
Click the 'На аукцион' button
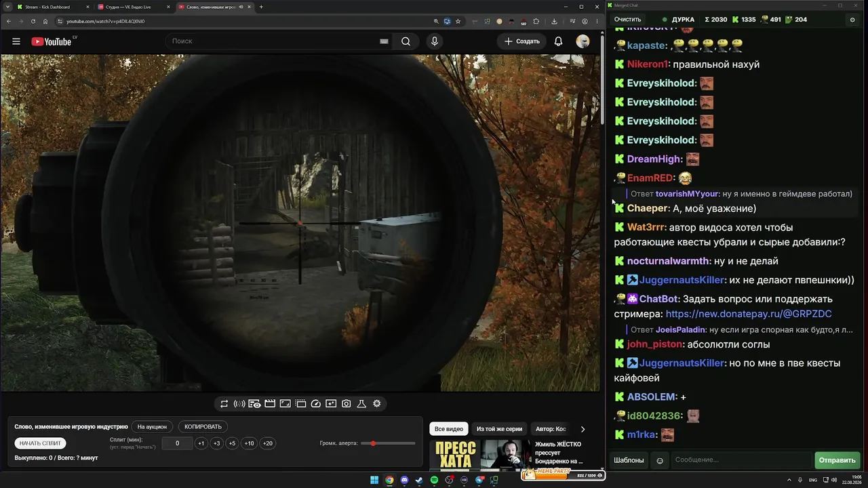click(x=152, y=427)
